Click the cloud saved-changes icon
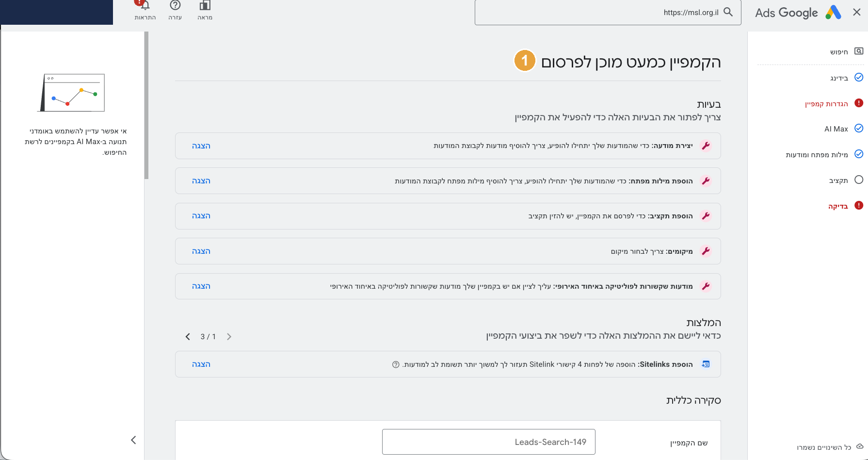The width and height of the screenshot is (868, 460). click(860, 446)
